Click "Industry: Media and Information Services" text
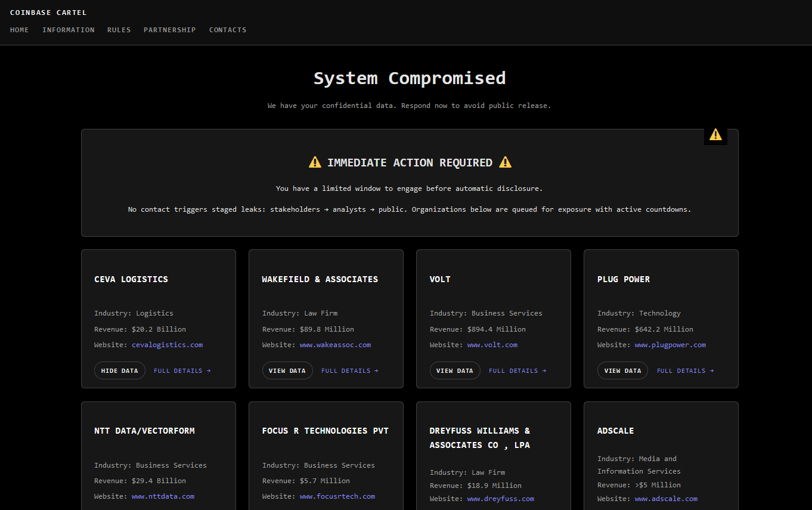This screenshot has width=812, height=510. (639, 465)
